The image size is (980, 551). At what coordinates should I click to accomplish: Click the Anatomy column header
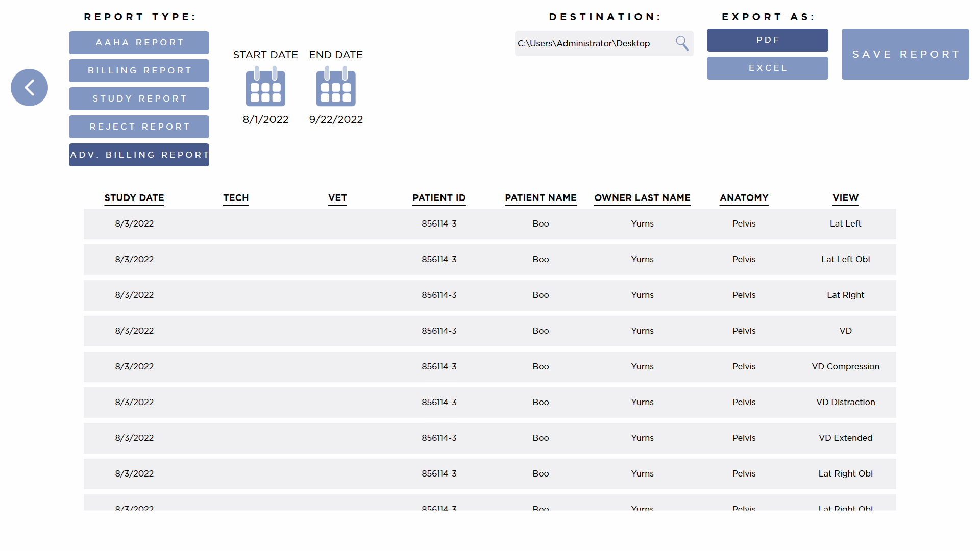coord(744,198)
